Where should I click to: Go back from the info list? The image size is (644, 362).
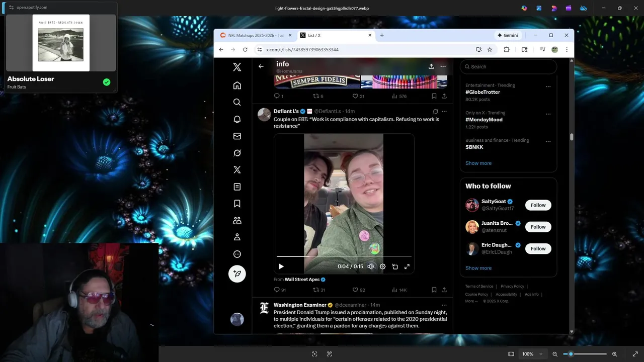261,66
